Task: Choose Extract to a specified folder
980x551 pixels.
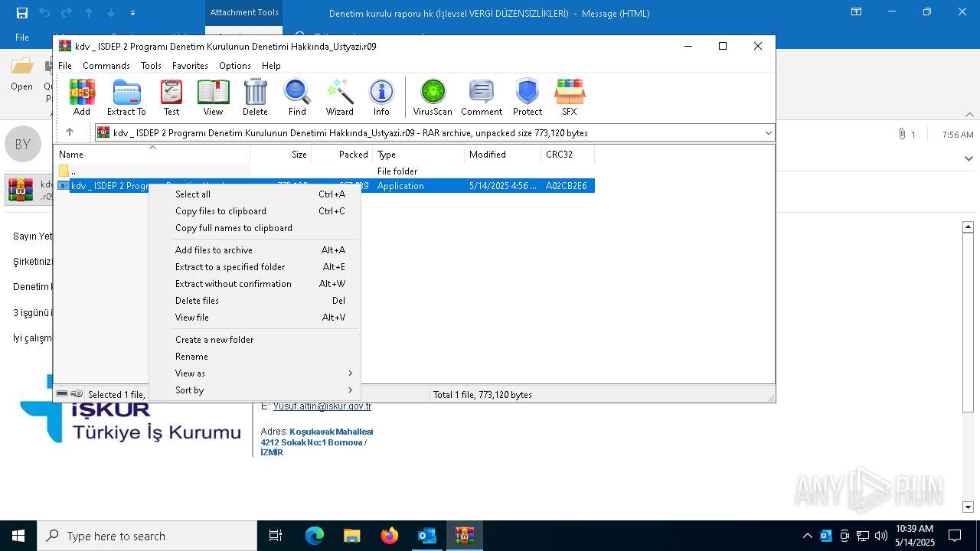Action: coord(254,267)
